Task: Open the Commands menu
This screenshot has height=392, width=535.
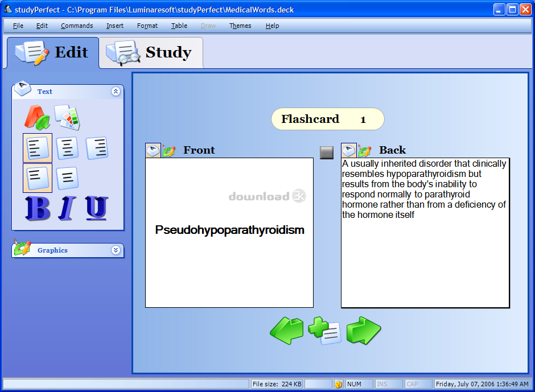Action: click(77, 26)
